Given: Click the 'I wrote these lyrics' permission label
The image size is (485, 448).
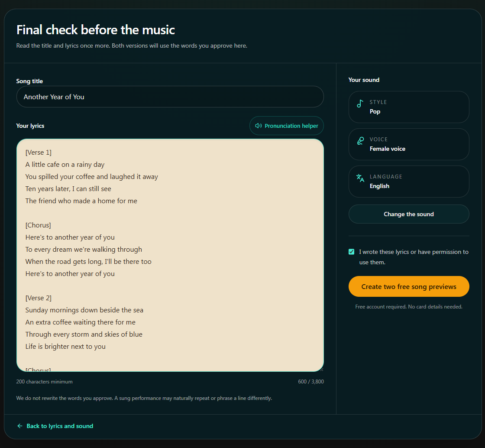Looking at the screenshot, I should tap(414, 257).
